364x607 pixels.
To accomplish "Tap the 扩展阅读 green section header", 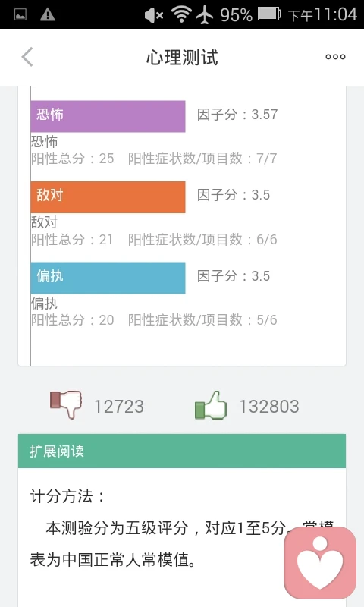I will 182,451.
